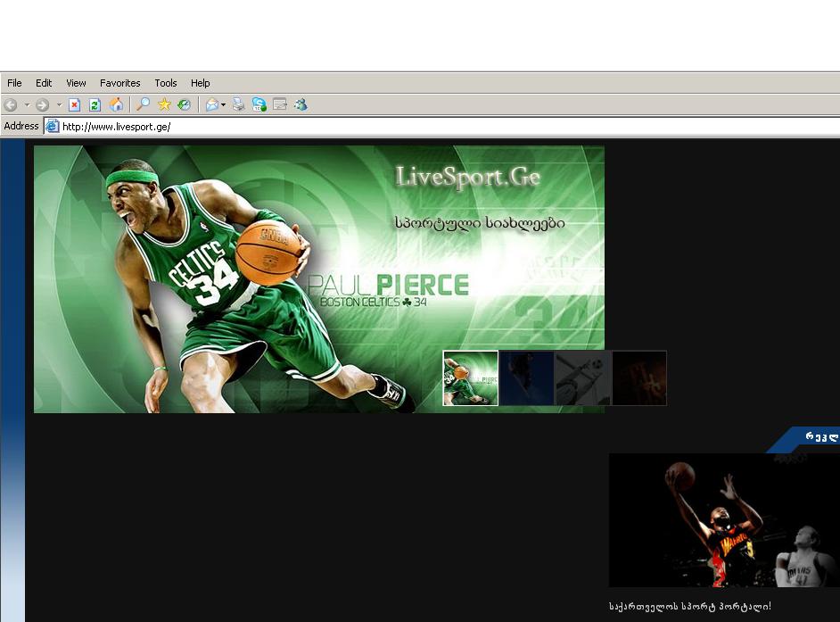Click the blue რეკლ header tab
The image size is (840, 622).
pos(803,440)
